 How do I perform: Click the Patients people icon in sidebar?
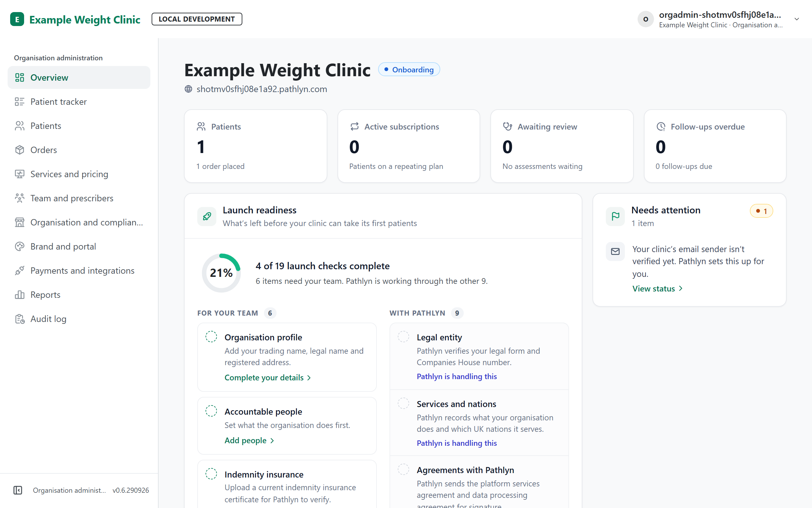(19, 126)
